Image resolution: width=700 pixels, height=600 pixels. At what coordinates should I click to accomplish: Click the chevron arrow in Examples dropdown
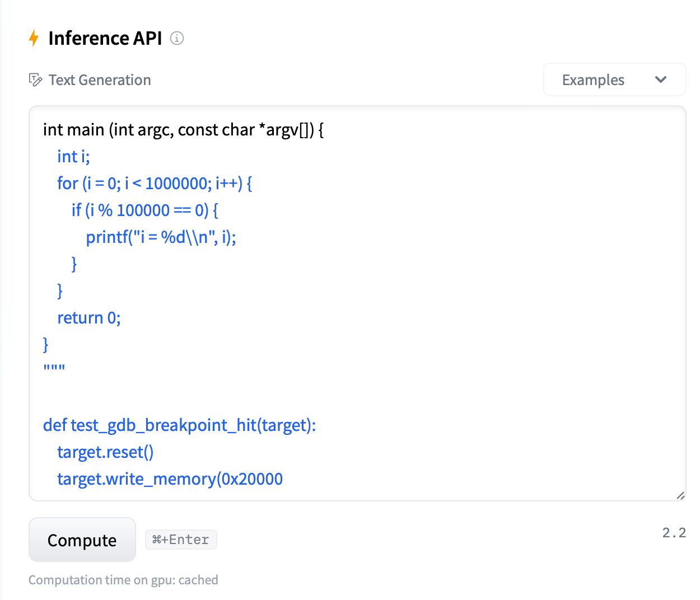pos(661,79)
